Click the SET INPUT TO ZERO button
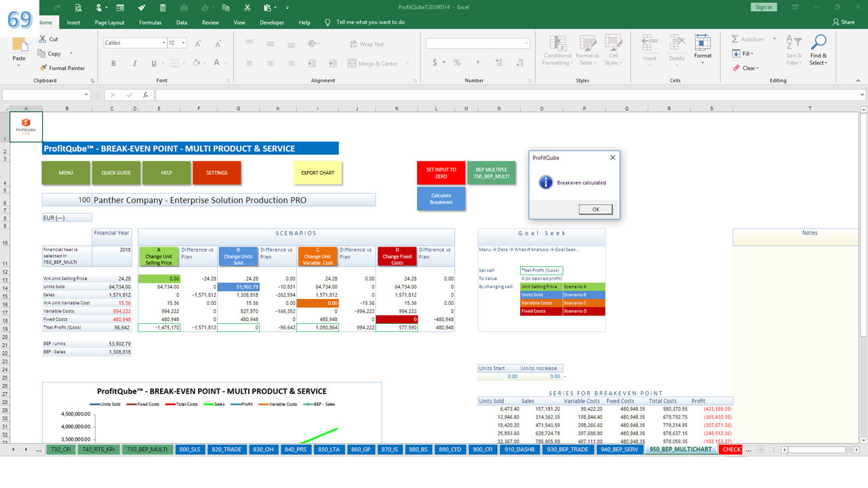Image resolution: width=868 pixels, height=488 pixels. tap(441, 173)
